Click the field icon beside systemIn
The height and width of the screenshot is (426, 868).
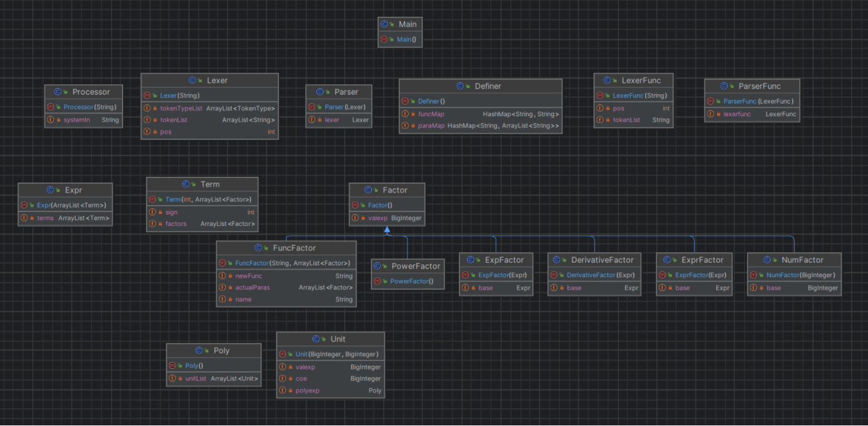(x=50, y=120)
